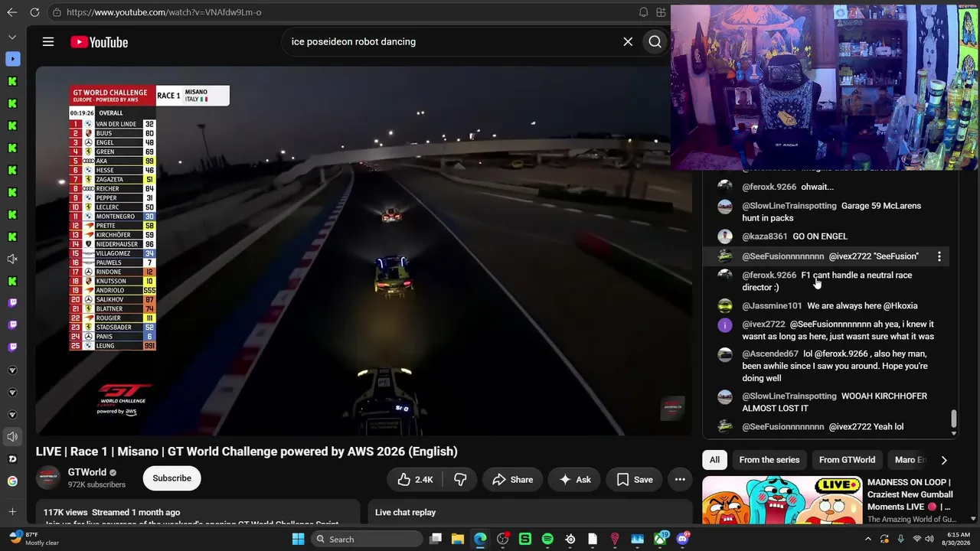Open the network status icon in the system tray
Screen dimensions: 980x551
point(917,540)
